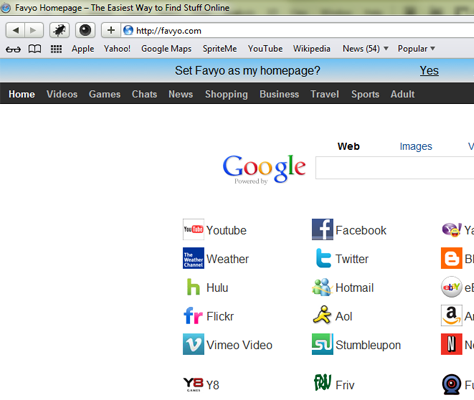Click the round dark circle toolbar button

click(x=85, y=31)
